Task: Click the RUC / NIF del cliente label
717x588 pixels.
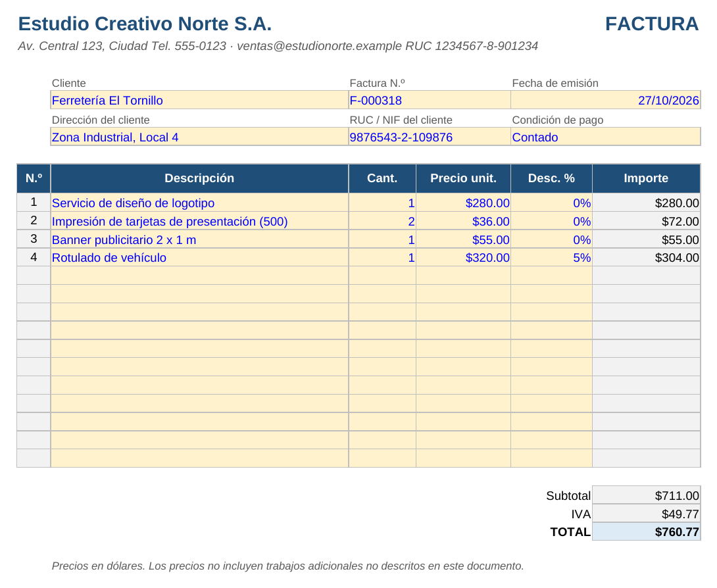Action: click(401, 120)
